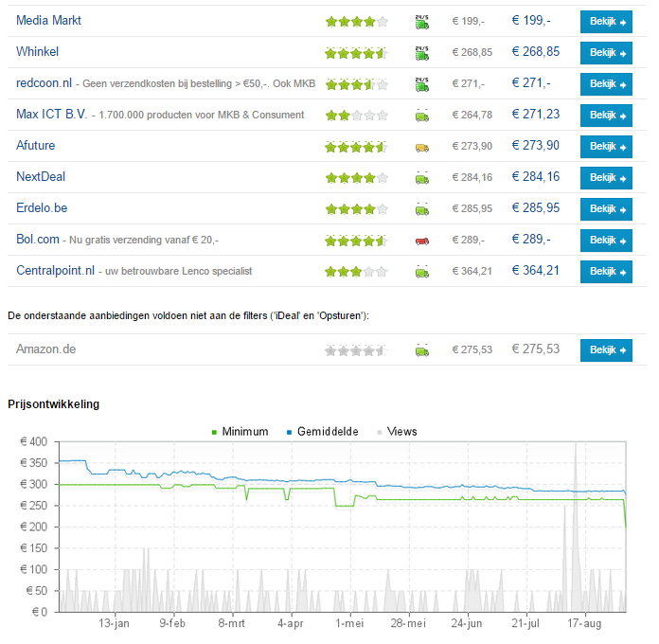The image size is (659, 644).
Task: Click the star rating for Media Markt
Action: [x=356, y=22]
